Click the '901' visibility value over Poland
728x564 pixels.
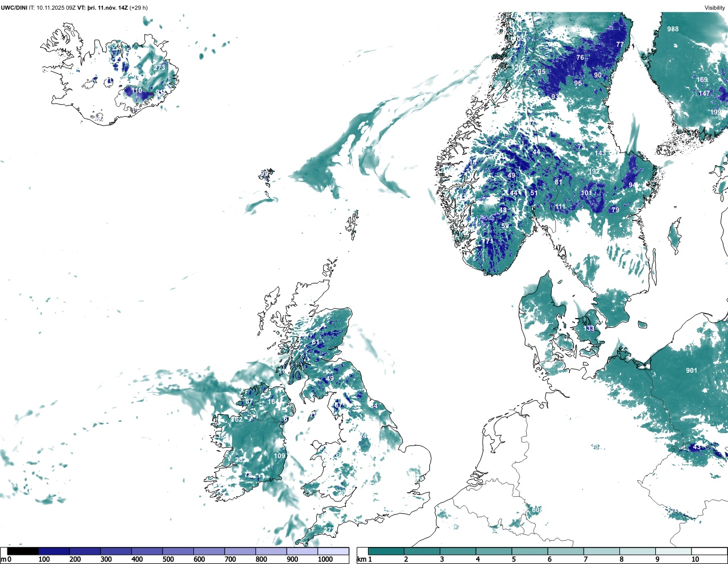691,370
